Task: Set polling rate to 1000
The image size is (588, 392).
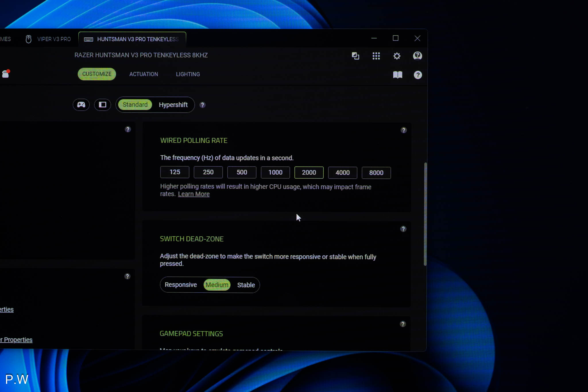Action: pyautogui.click(x=275, y=172)
